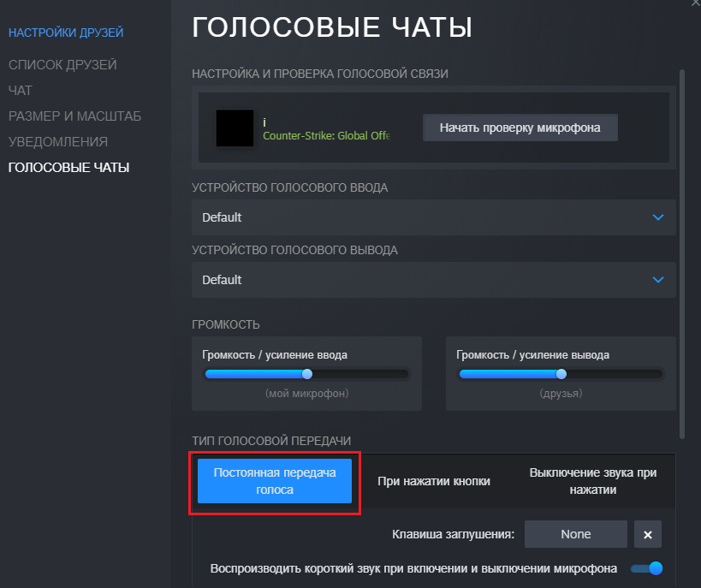Click the None mute key button
Viewport: 701px width, 588px height.
pyautogui.click(x=575, y=534)
